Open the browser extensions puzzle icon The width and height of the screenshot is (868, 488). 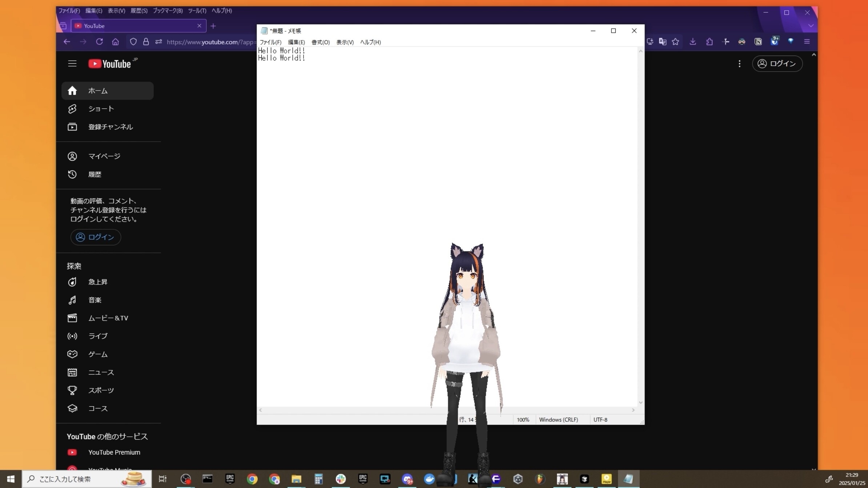pos(710,42)
